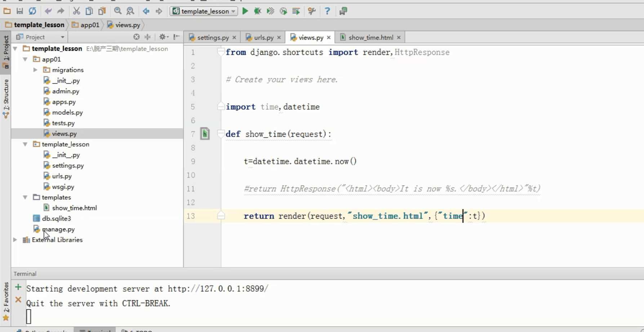644x332 pixels.
Task: Close the settings.py tab
Action: point(234,38)
